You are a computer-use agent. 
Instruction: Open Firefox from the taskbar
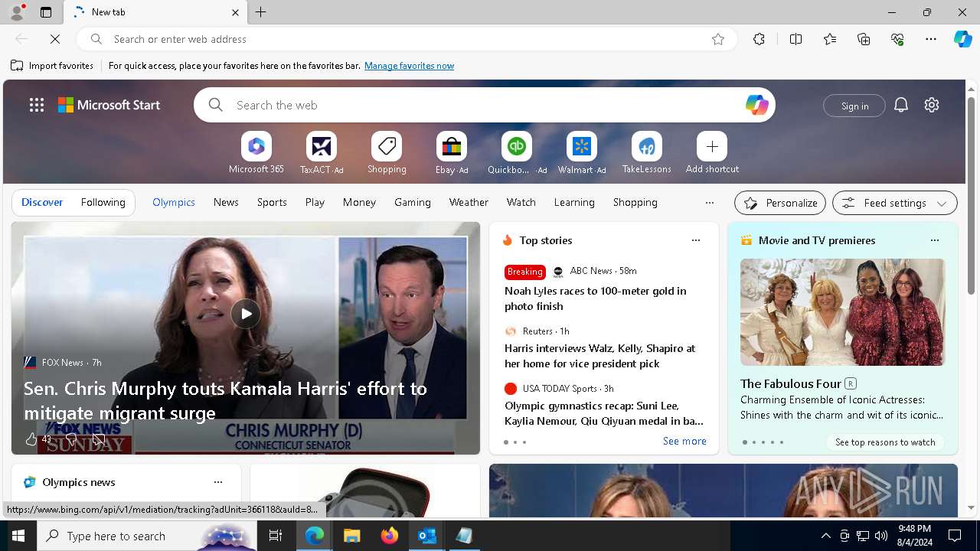390,536
